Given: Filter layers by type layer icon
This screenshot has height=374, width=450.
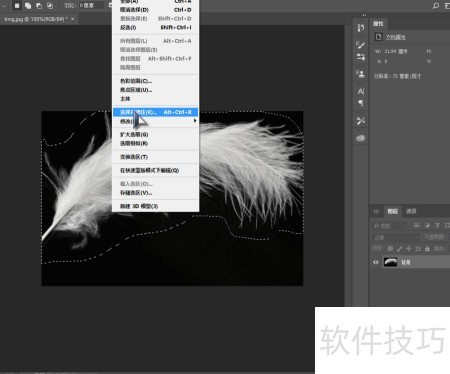Looking at the screenshot, I should tap(437, 225).
